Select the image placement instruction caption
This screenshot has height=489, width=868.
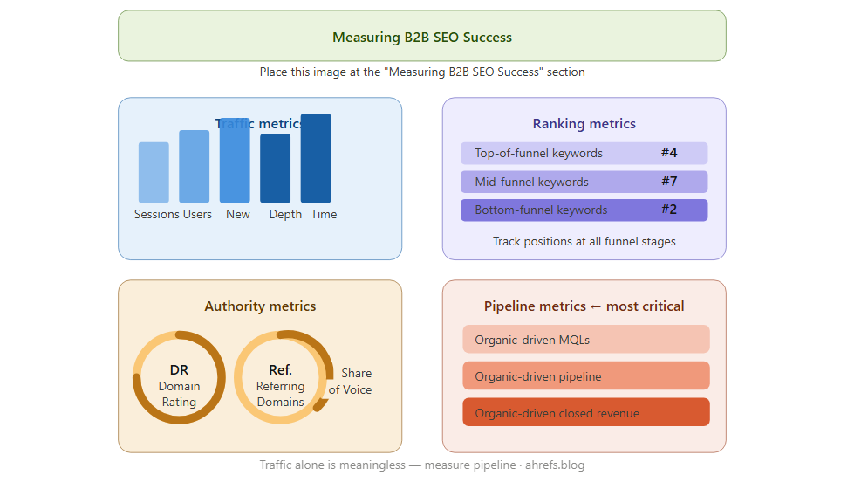[422, 72]
